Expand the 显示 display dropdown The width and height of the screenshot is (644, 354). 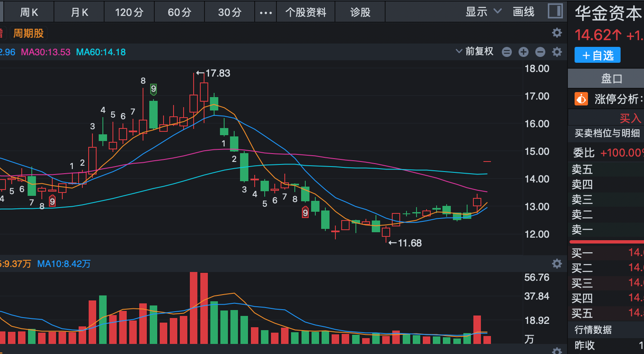(483, 12)
